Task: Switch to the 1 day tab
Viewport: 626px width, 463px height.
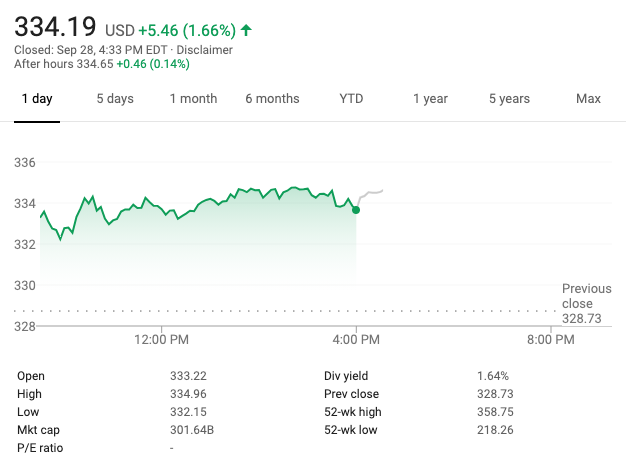Action: coord(36,99)
